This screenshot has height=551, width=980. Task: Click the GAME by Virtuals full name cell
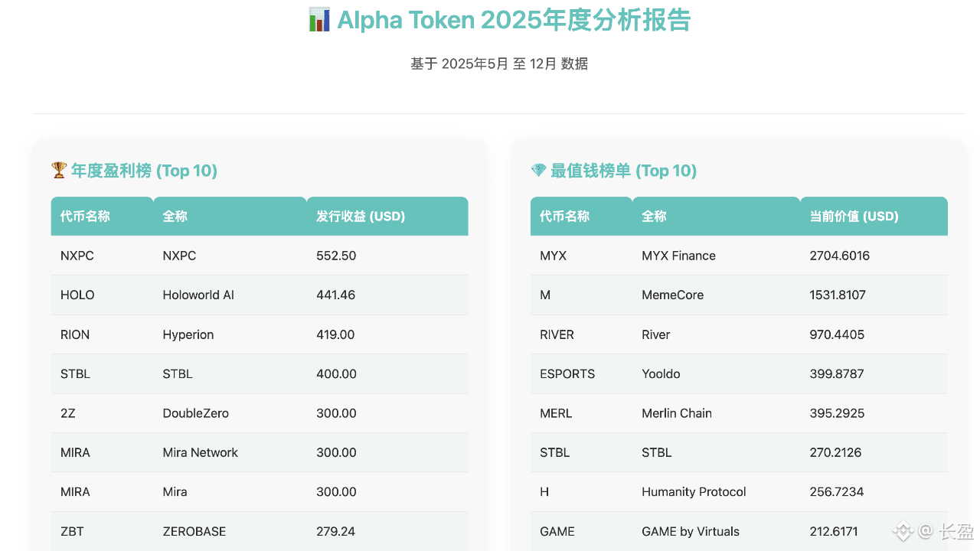691,531
